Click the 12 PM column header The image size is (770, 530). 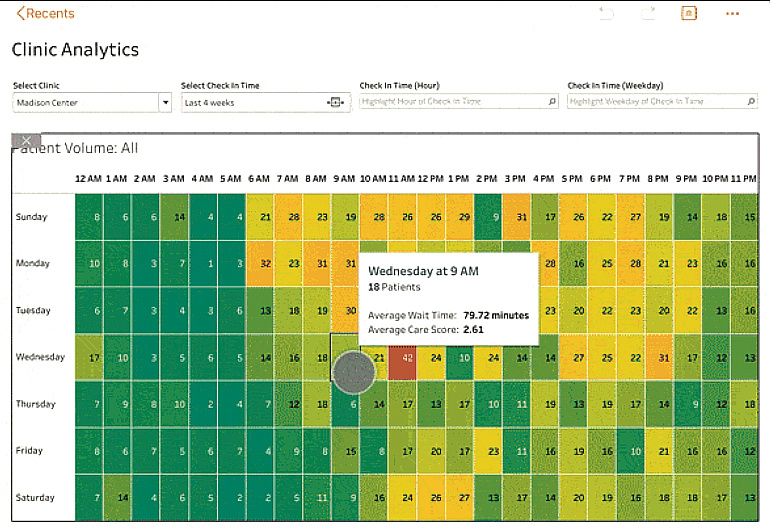click(431, 179)
